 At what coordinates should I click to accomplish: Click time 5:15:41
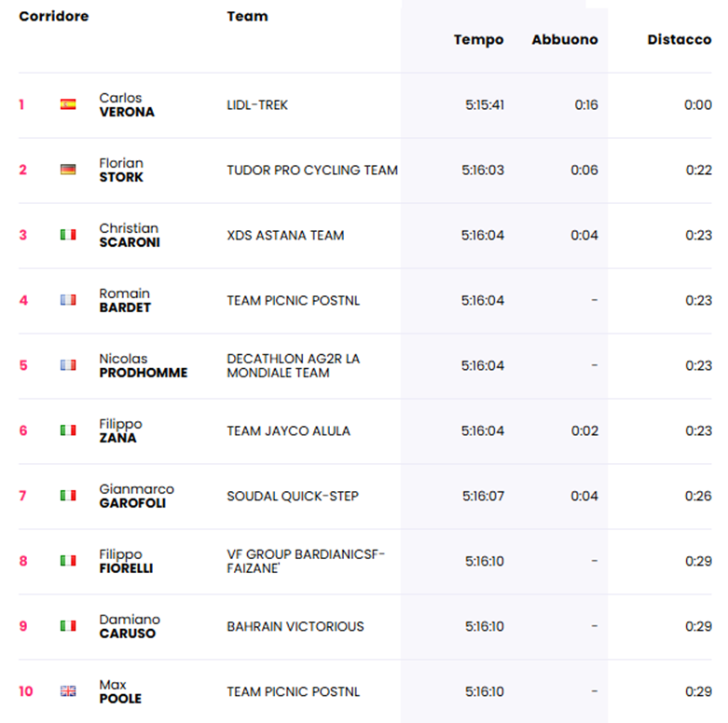click(x=485, y=105)
